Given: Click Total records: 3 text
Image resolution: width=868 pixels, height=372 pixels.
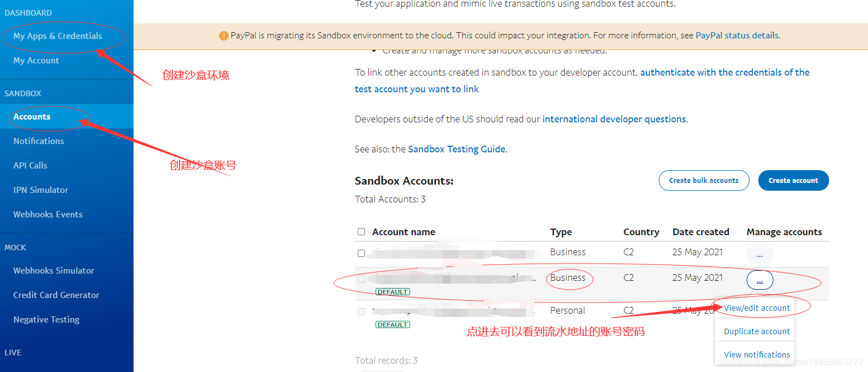Looking at the screenshot, I should 386,360.
